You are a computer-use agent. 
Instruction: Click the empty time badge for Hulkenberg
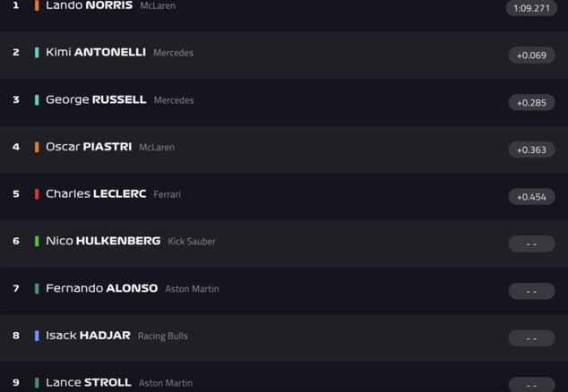tap(531, 244)
